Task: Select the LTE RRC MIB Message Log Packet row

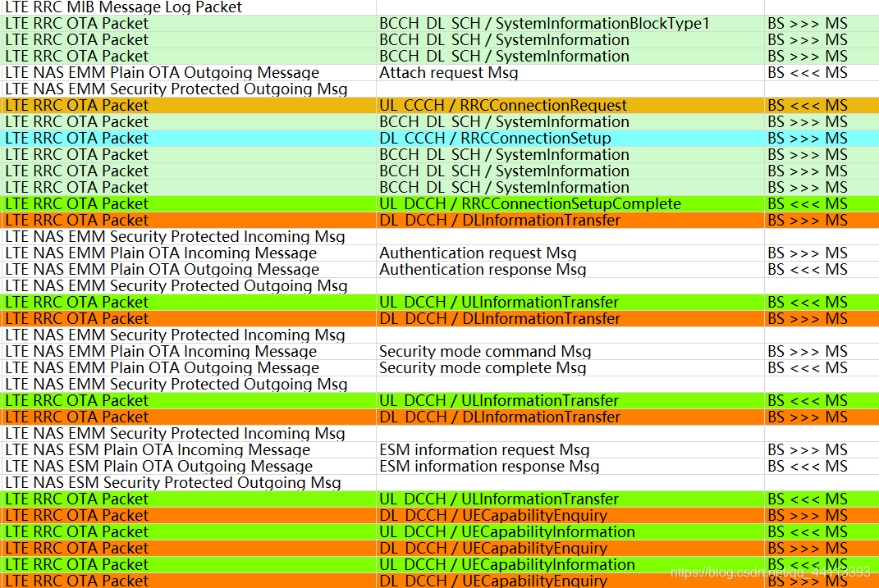Action: (440, 7)
